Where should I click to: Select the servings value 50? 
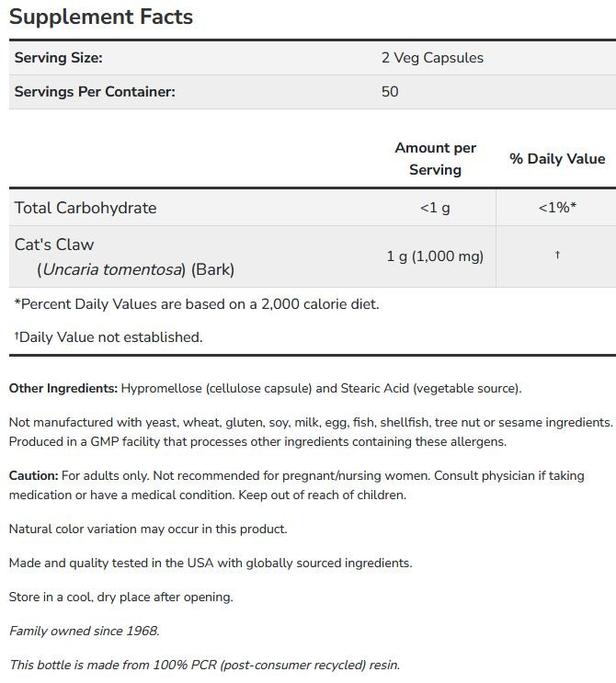tap(390, 92)
